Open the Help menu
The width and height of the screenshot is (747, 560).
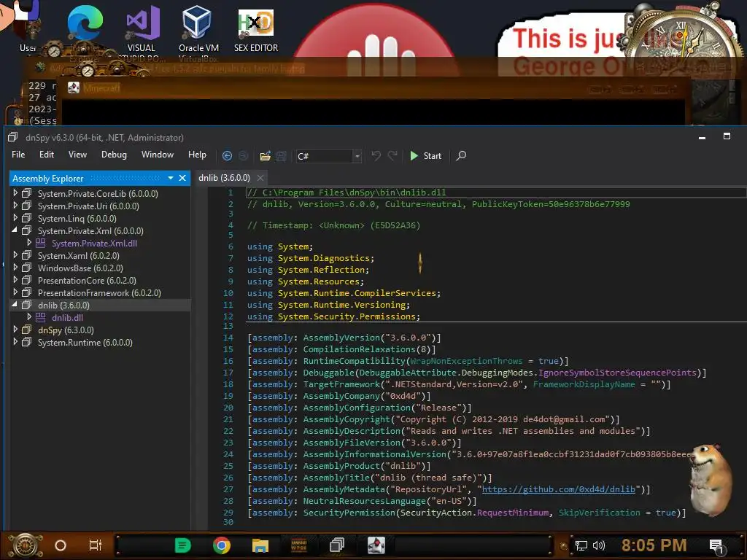197,155
